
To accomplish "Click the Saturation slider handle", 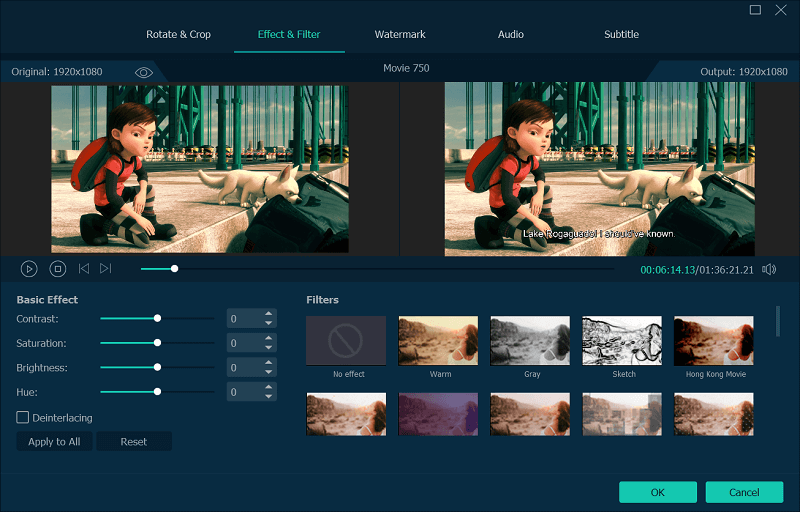I will click(158, 343).
